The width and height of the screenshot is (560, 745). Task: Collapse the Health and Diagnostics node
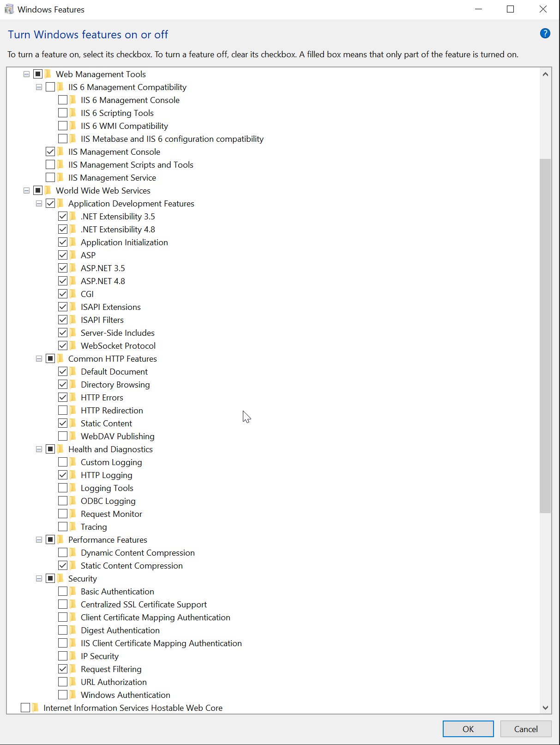coord(39,449)
